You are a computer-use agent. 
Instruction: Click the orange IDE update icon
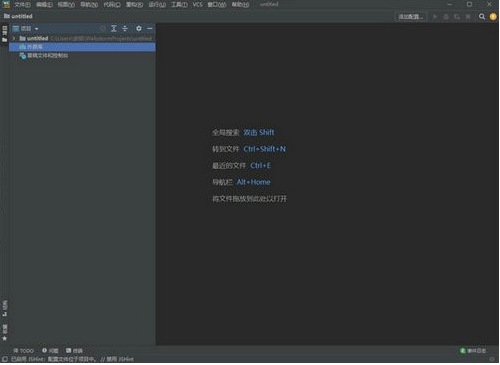(x=493, y=17)
